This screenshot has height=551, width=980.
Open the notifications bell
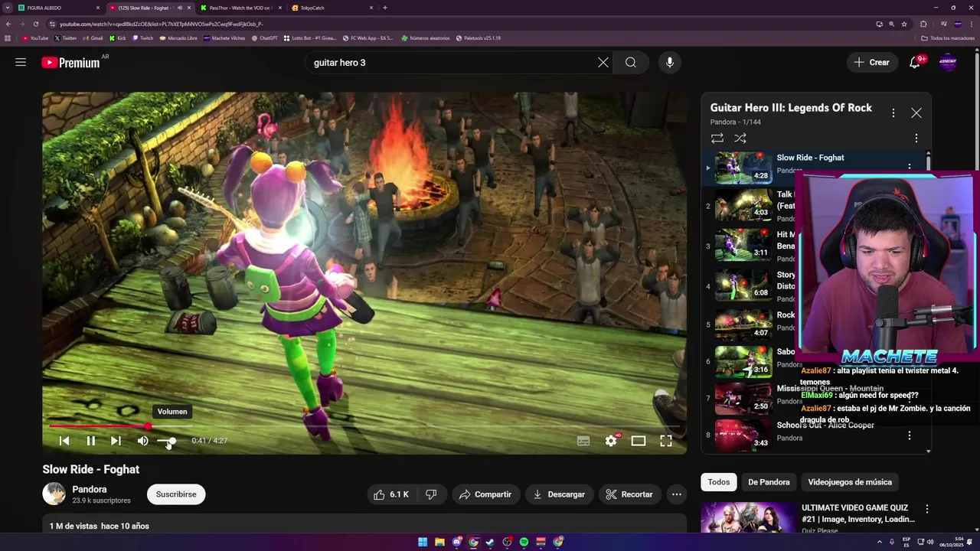(x=914, y=63)
